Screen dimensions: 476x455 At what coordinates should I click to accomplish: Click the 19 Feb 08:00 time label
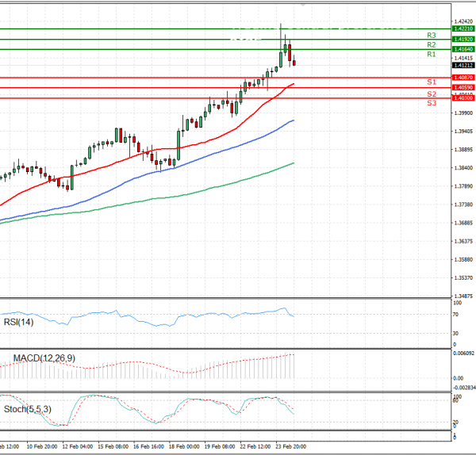[x=220, y=446]
